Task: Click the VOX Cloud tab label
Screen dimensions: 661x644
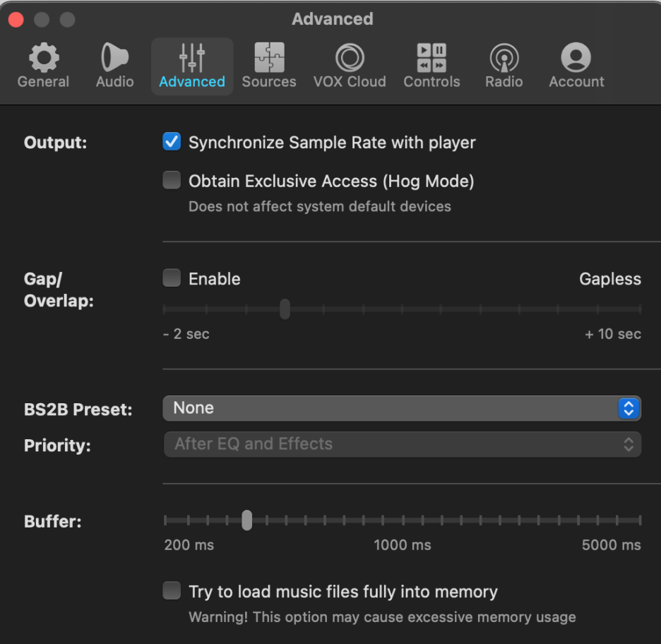Action: 350,81
